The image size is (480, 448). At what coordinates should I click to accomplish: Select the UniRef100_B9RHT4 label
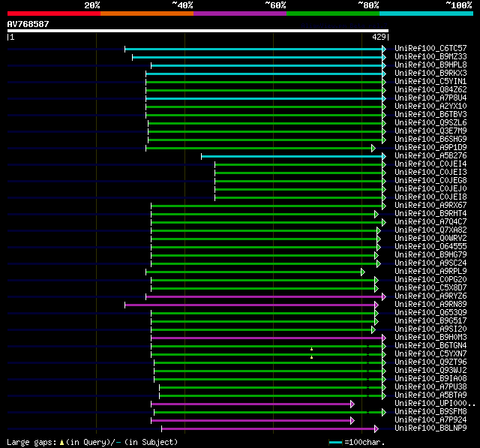pos(430,214)
